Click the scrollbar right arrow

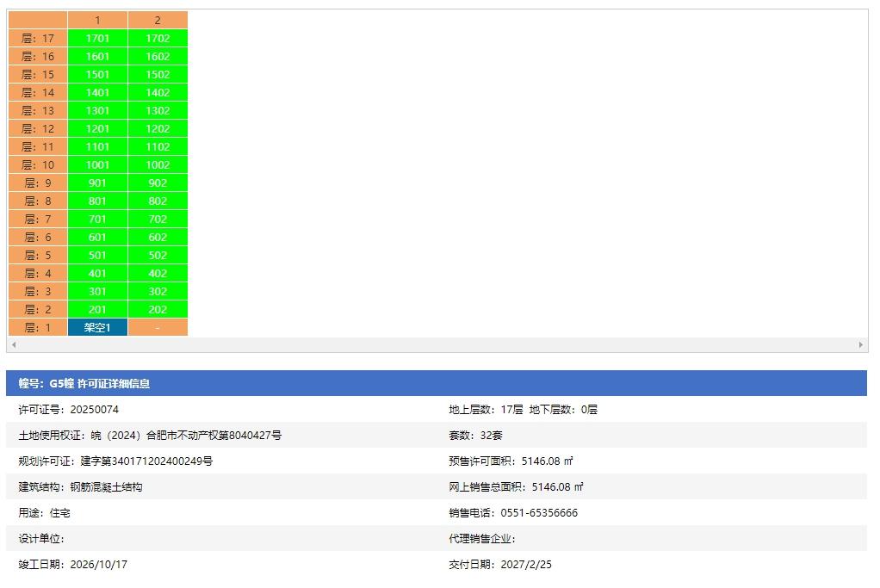[x=861, y=344]
